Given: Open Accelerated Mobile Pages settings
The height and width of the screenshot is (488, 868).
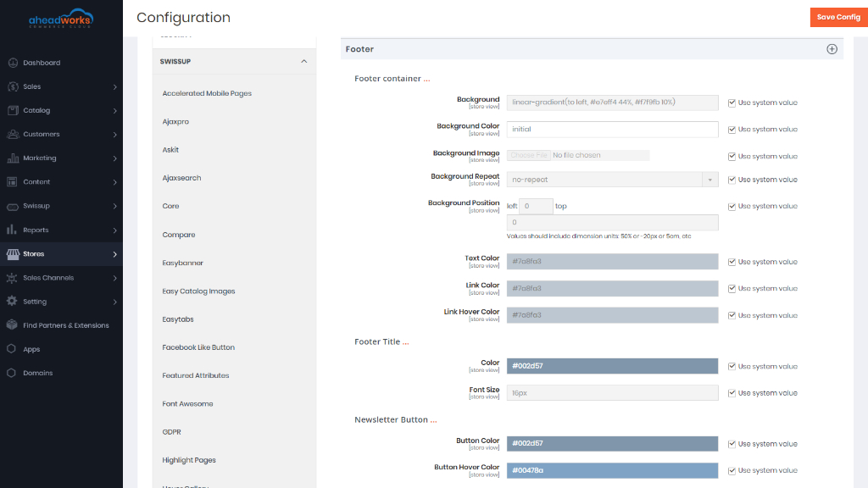Looking at the screenshot, I should 207,93.
